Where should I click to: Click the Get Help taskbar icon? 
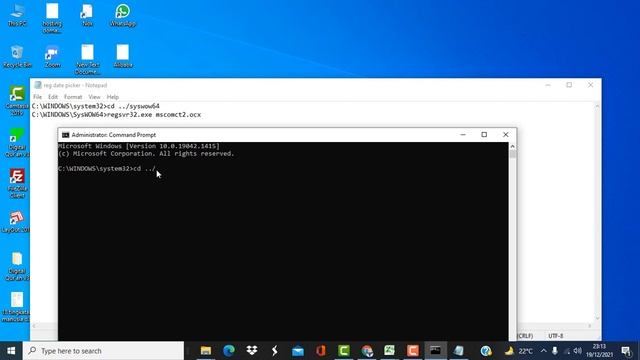(x=486, y=351)
